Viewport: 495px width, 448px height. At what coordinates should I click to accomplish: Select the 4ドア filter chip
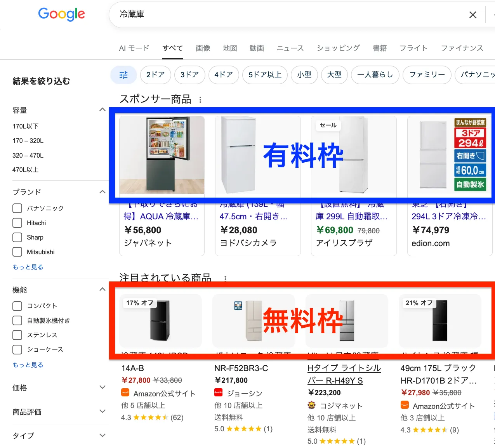point(224,75)
